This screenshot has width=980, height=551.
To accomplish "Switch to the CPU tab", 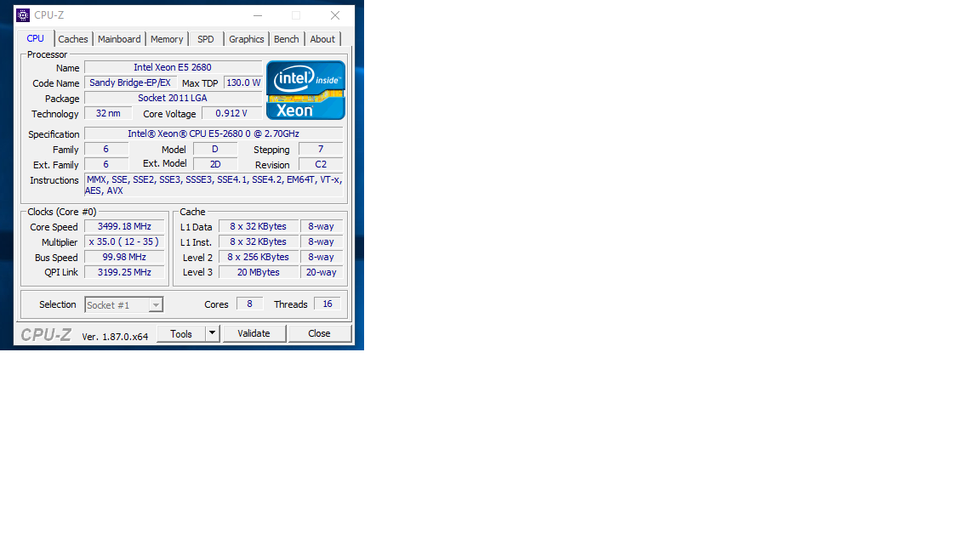I will (x=36, y=39).
